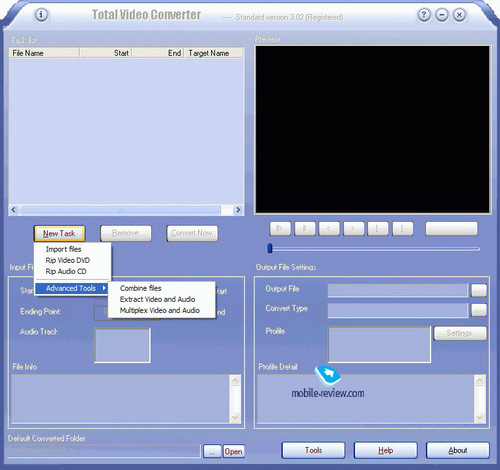
Task: Close the Total Video Converter window
Action: tap(459, 15)
